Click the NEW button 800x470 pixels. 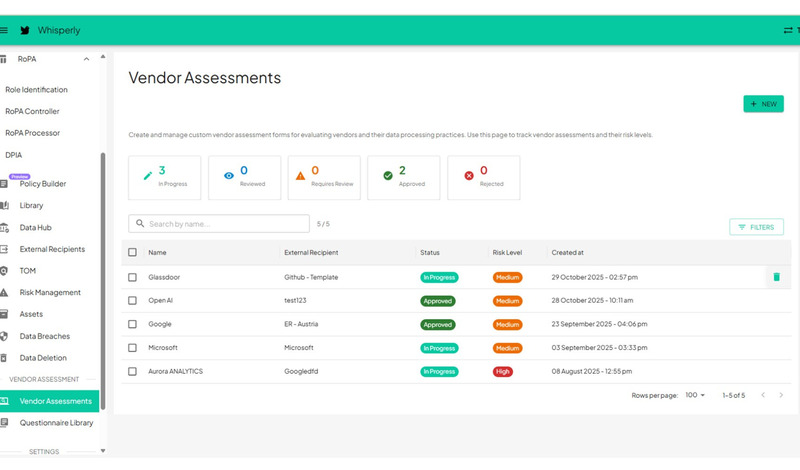click(x=763, y=104)
